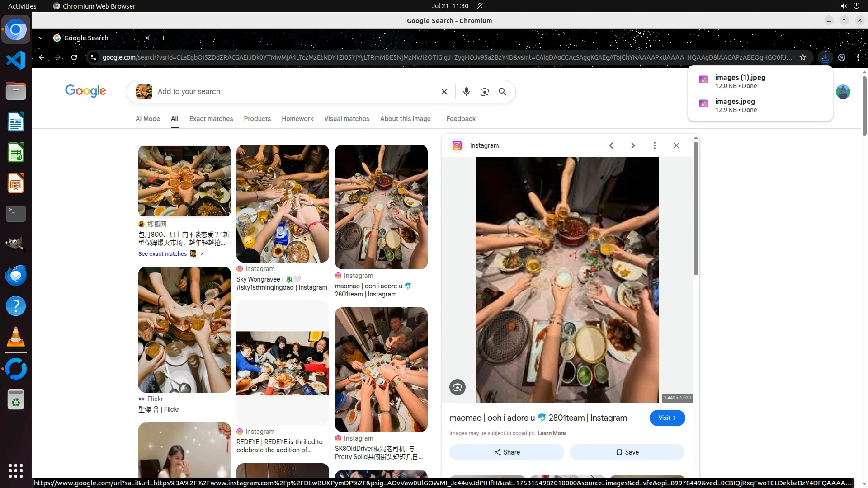The width and height of the screenshot is (868, 488).
Task: Open three-dot options in Instagram preview panel
Action: [654, 145]
